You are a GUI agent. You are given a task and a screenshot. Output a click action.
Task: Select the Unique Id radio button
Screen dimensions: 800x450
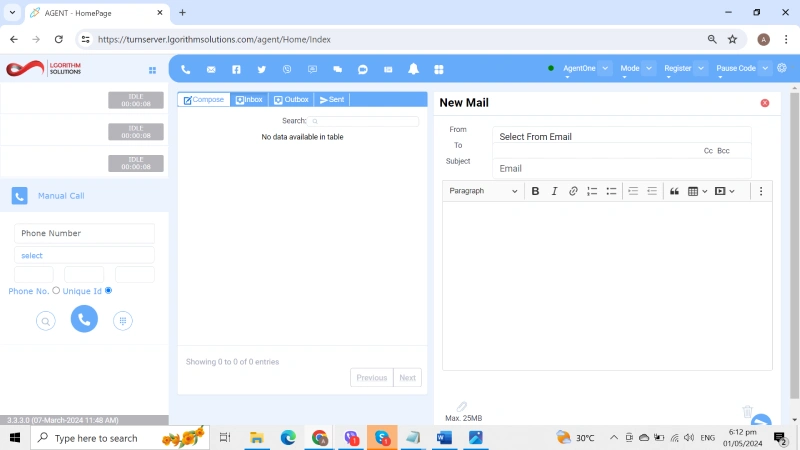108,291
